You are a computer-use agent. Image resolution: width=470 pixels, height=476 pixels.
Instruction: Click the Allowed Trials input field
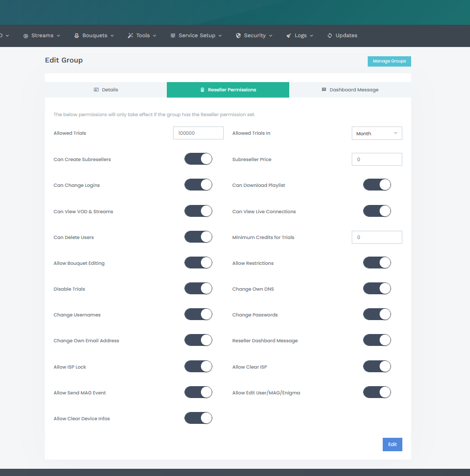click(x=198, y=133)
